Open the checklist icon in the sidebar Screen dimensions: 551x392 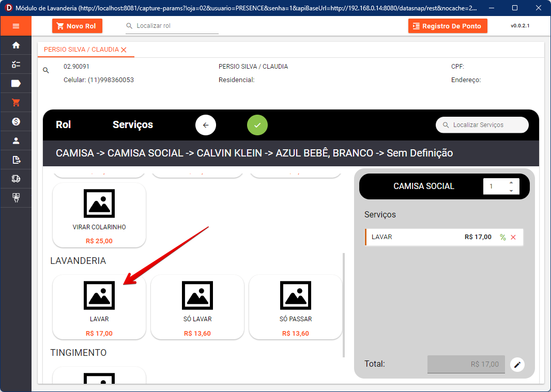click(16, 64)
